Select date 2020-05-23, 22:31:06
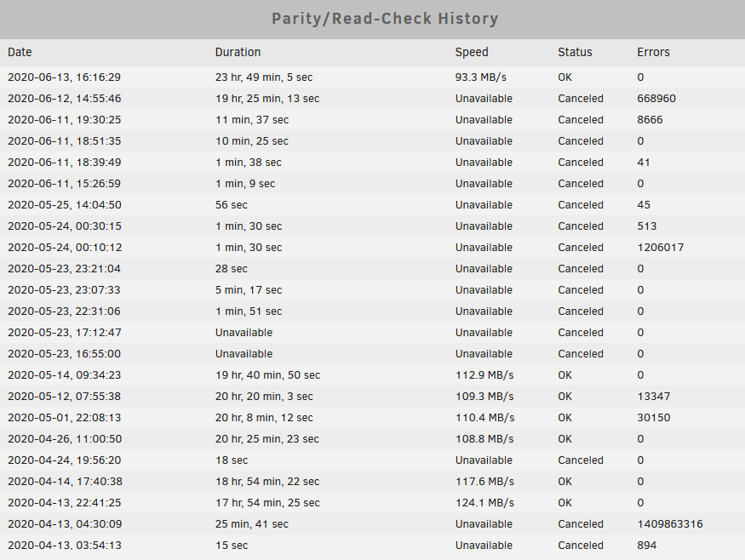745x560 pixels. (x=64, y=311)
